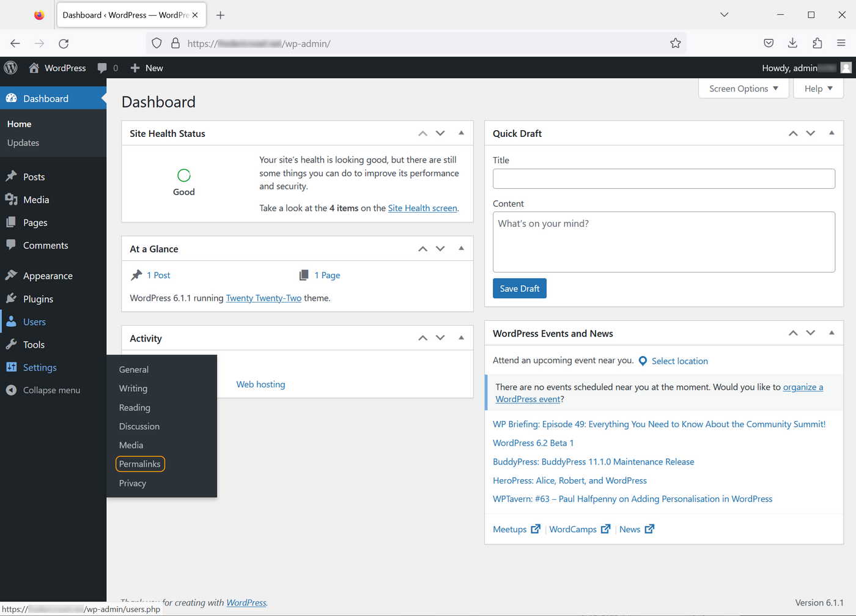Bookmark the page with the star icon
The width and height of the screenshot is (856, 616).
click(x=675, y=43)
